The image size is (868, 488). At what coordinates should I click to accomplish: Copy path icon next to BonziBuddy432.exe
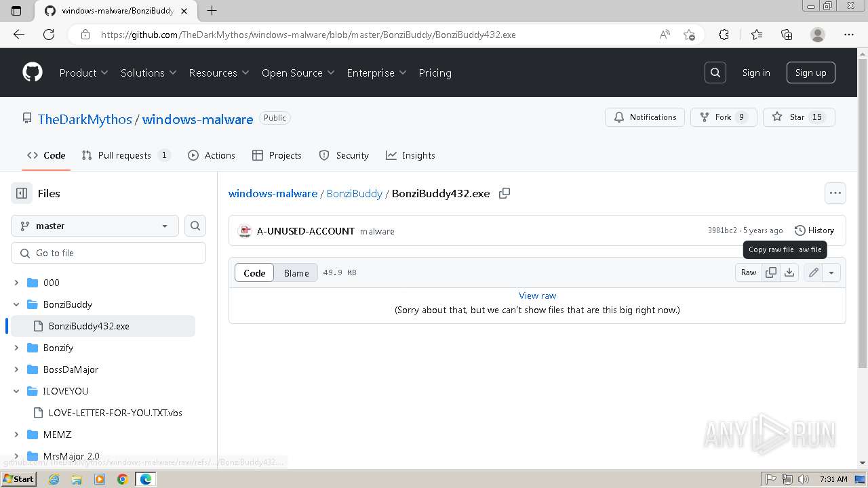[x=505, y=193]
